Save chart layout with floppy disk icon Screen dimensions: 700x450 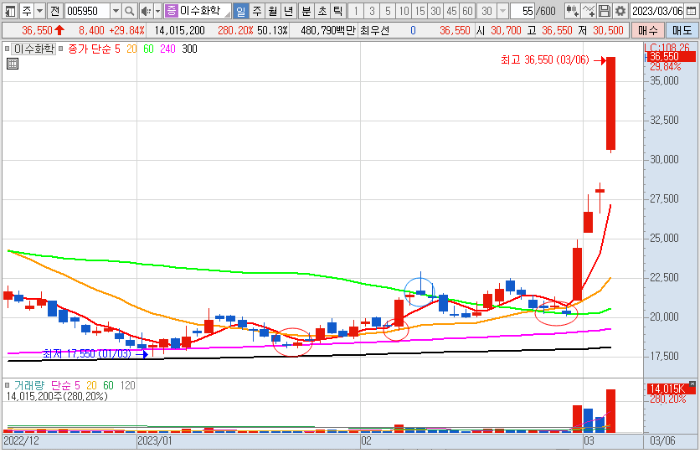604,10
